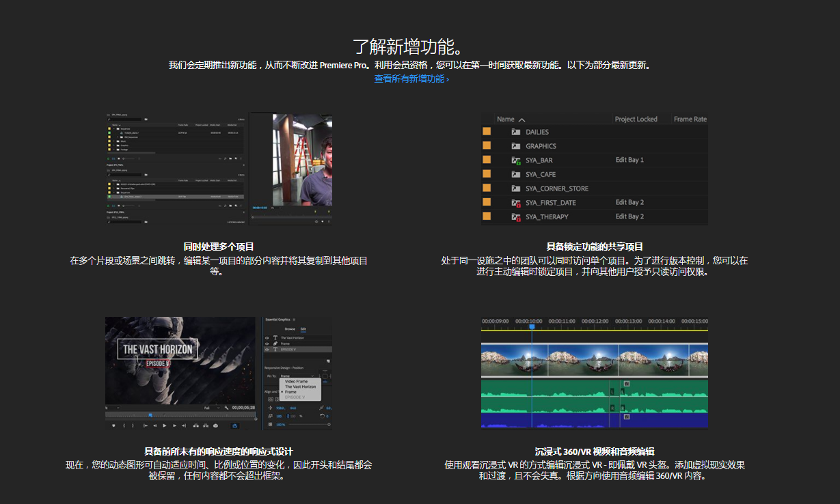Click the Frame Rate column header

point(690,119)
